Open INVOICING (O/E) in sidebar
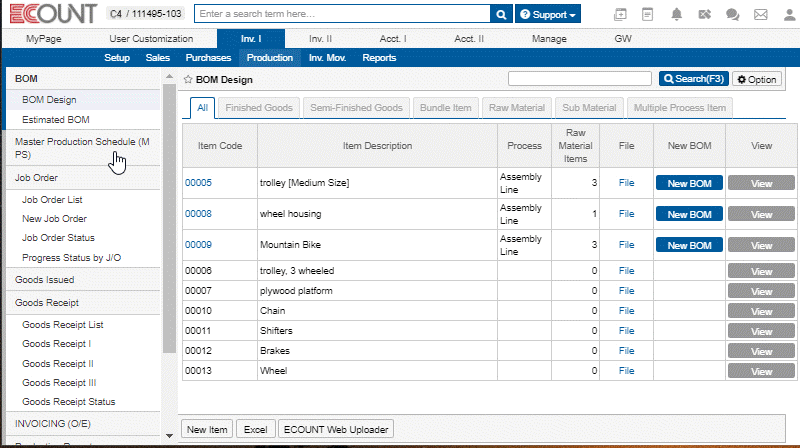This screenshot has width=800, height=448. point(53,424)
